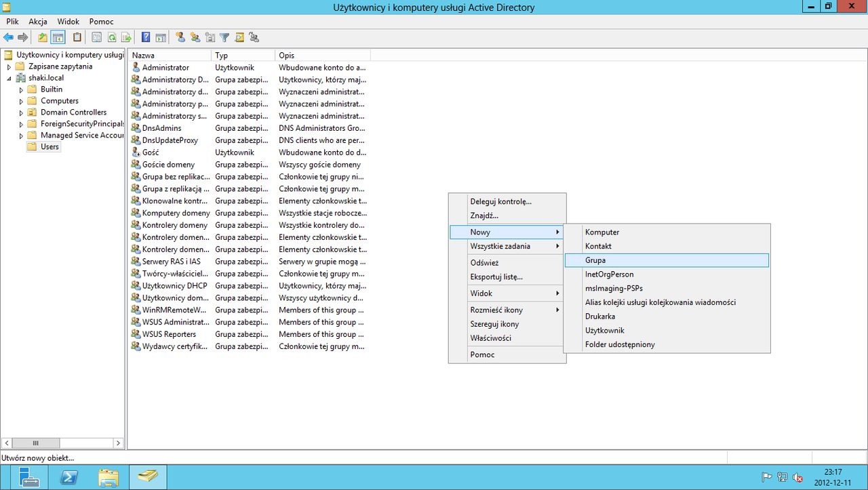The width and height of the screenshot is (868, 490).
Task: Expand the Computers container arrow
Action: (x=21, y=101)
